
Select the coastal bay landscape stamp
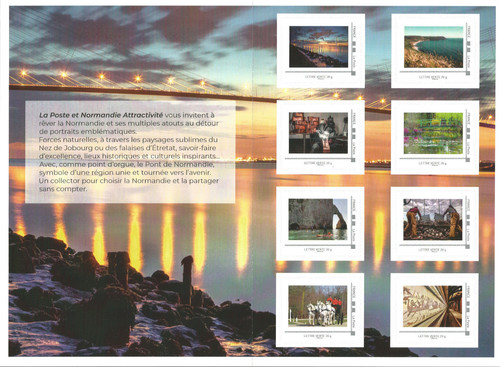coord(435,51)
